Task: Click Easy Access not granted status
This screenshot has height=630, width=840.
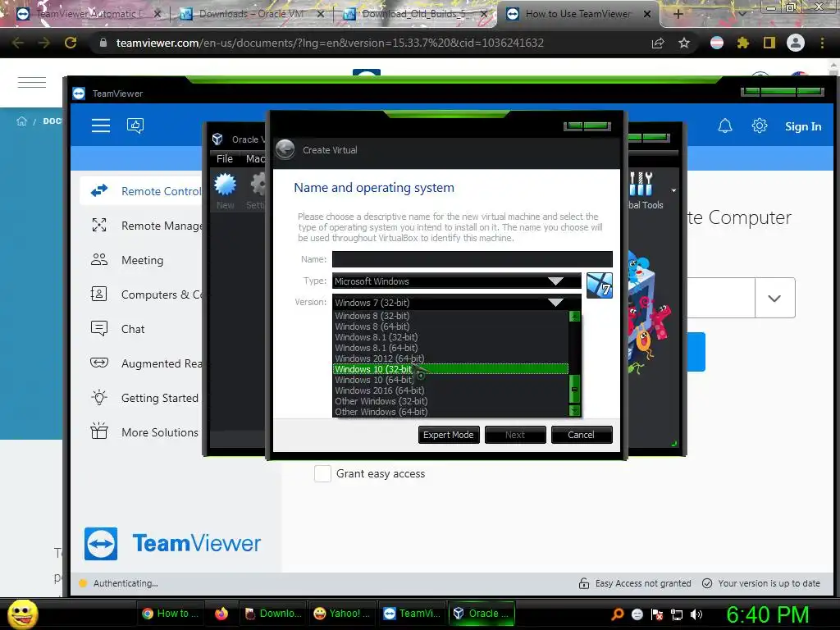Action: 635,583
